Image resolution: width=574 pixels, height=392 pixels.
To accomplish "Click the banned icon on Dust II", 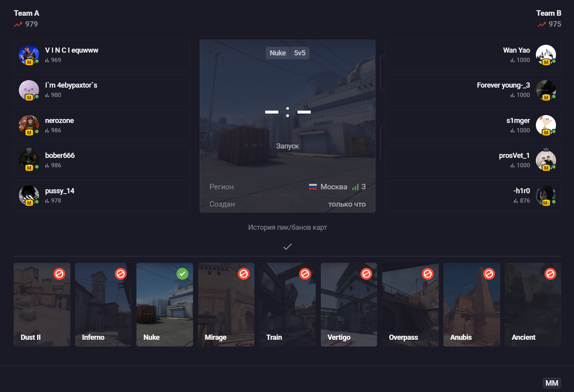I will point(59,274).
